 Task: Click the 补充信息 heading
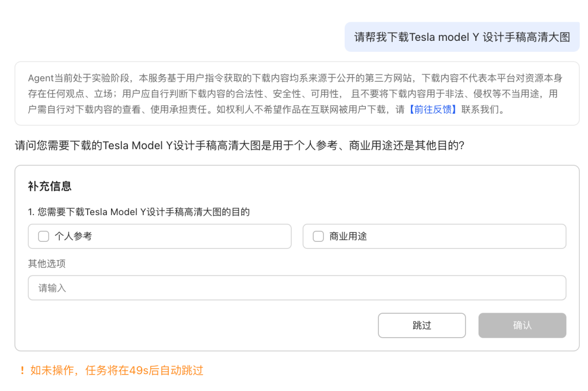point(50,186)
